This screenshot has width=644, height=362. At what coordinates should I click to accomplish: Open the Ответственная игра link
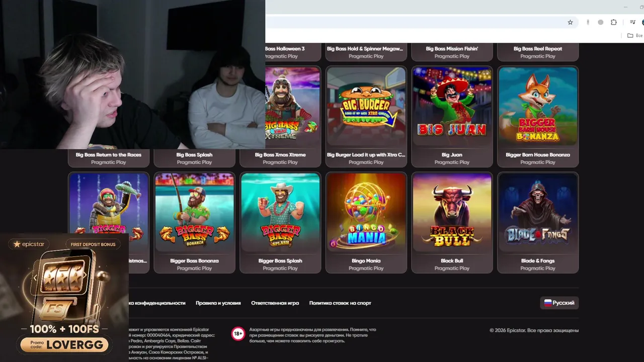[x=275, y=303]
